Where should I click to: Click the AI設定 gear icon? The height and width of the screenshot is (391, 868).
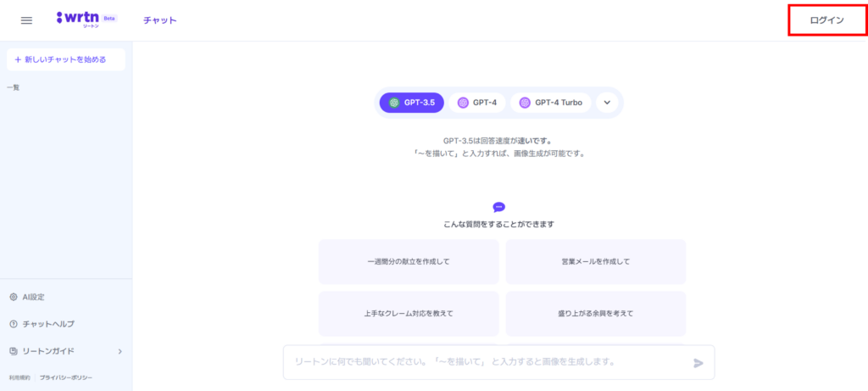(x=14, y=297)
